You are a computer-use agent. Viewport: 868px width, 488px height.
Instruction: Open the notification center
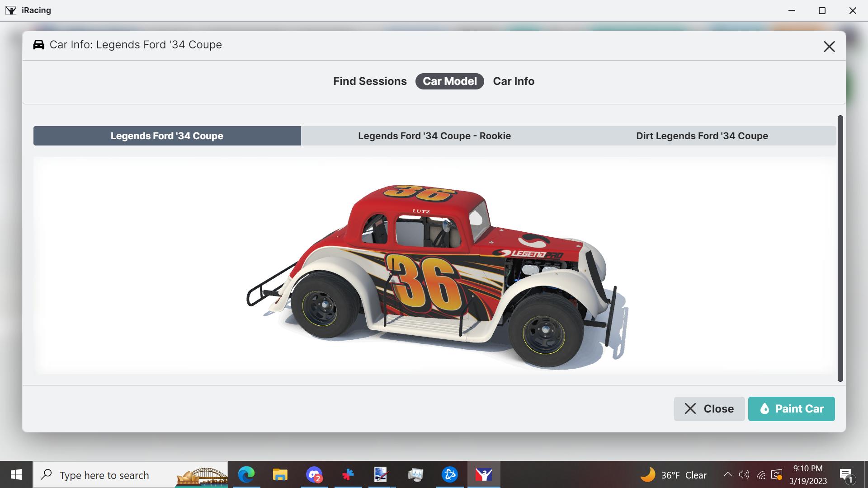click(x=846, y=475)
